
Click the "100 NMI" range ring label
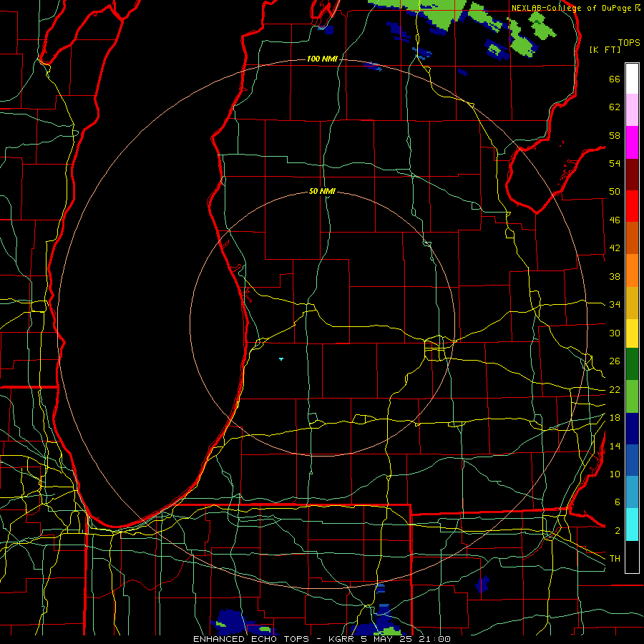pos(322,59)
